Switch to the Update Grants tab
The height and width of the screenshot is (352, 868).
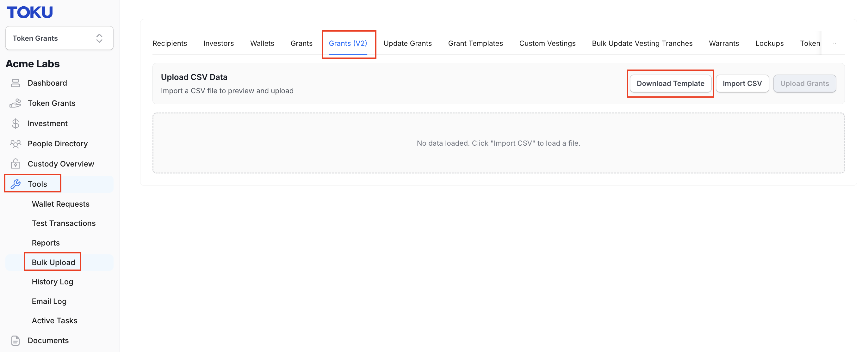click(408, 43)
